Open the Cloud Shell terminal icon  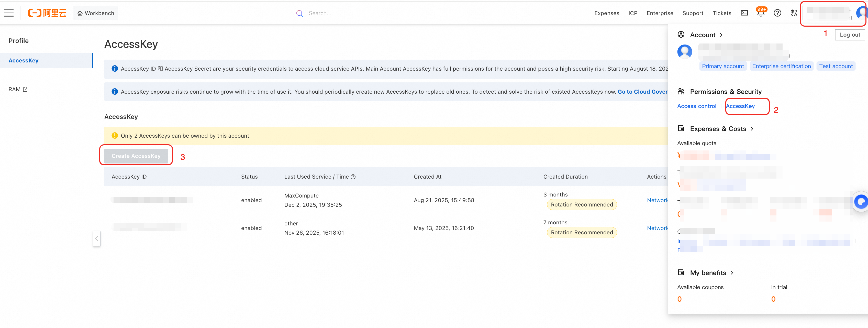[744, 13]
